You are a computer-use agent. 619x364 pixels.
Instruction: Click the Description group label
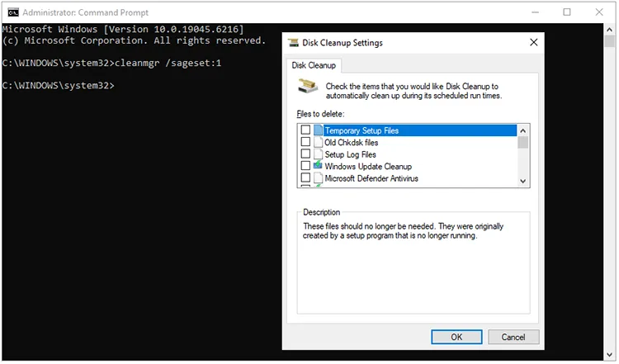(322, 212)
